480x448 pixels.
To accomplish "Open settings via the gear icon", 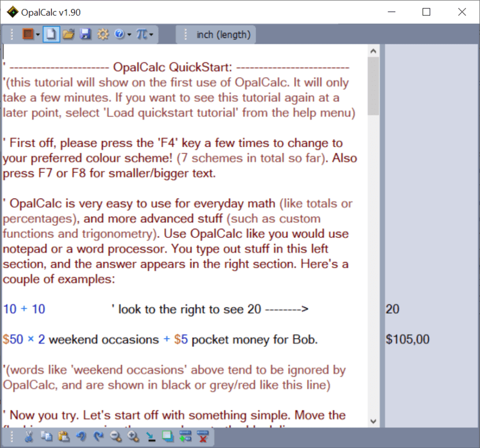I will pos(103,34).
